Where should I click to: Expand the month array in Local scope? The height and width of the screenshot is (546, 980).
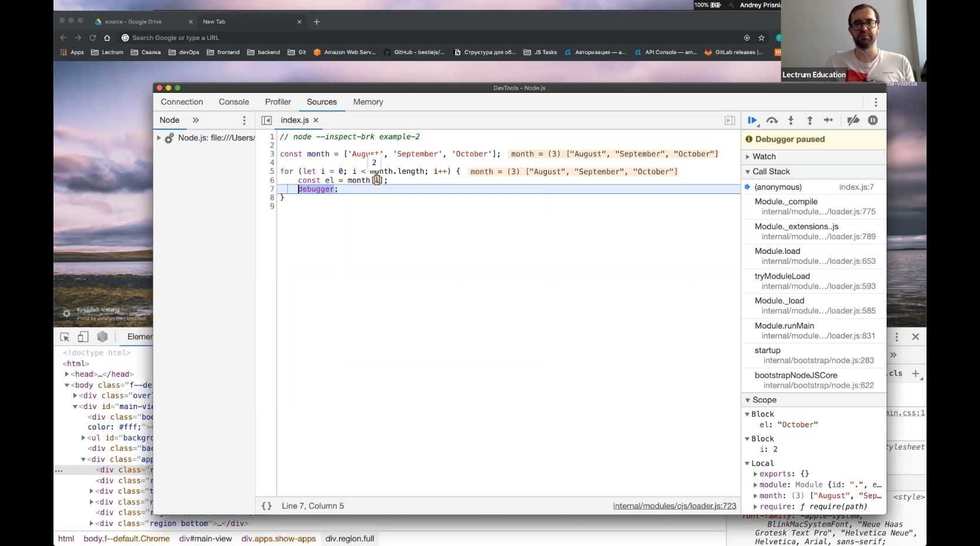(756, 496)
